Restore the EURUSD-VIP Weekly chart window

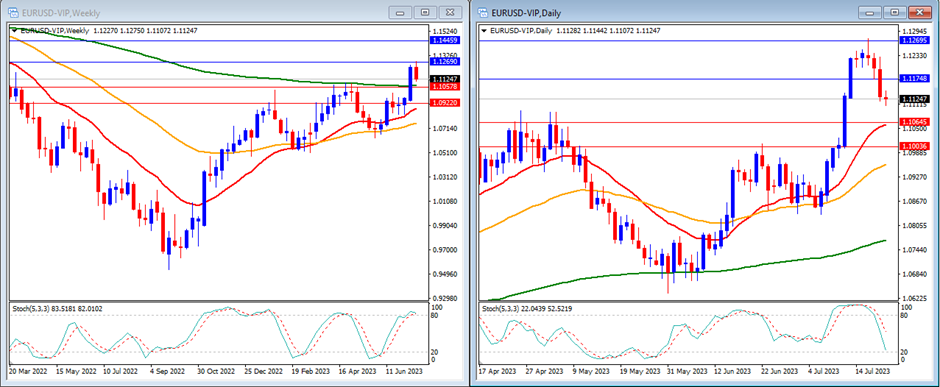[424, 12]
